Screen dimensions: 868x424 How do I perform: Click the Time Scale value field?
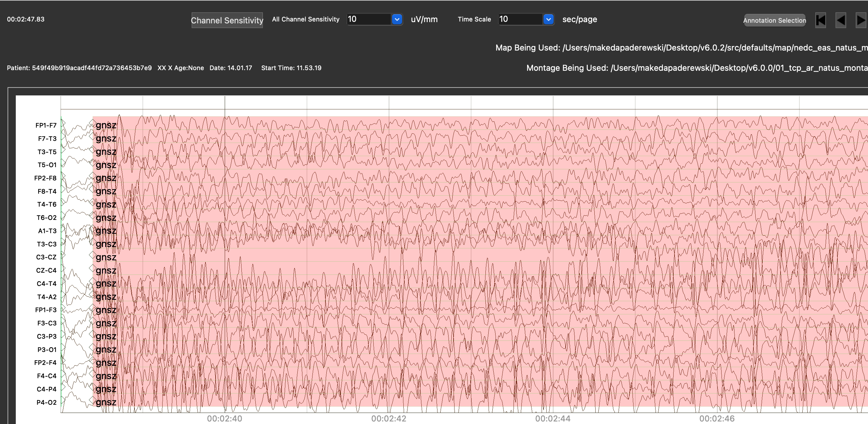pyautogui.click(x=520, y=19)
